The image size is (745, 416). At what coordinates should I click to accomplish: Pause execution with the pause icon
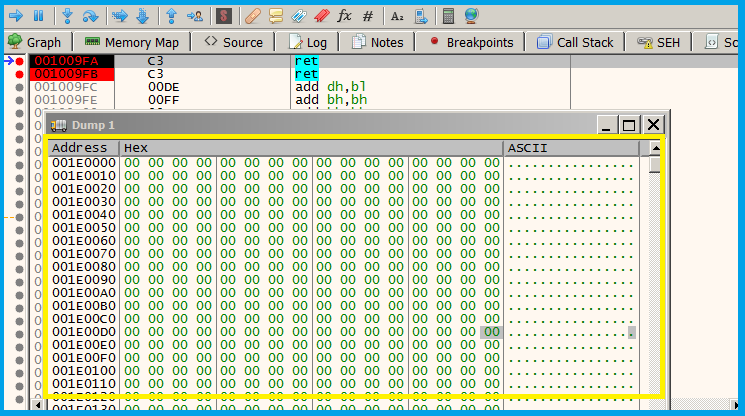[39, 16]
